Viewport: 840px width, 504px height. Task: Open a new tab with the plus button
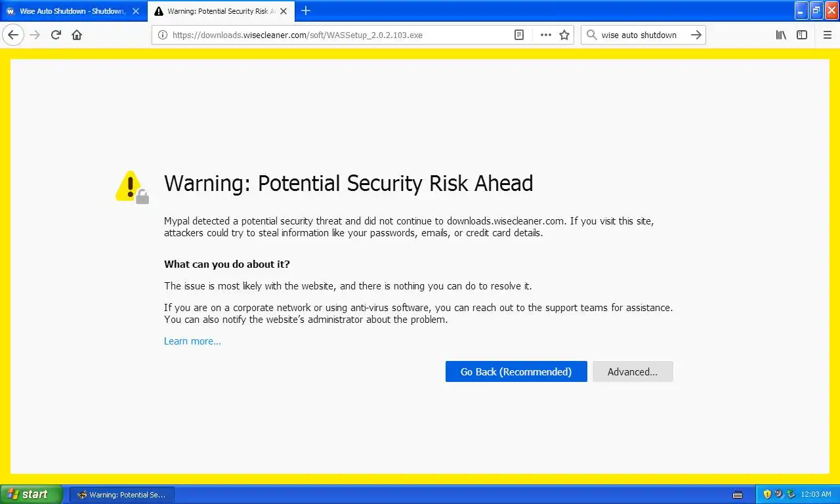point(306,10)
